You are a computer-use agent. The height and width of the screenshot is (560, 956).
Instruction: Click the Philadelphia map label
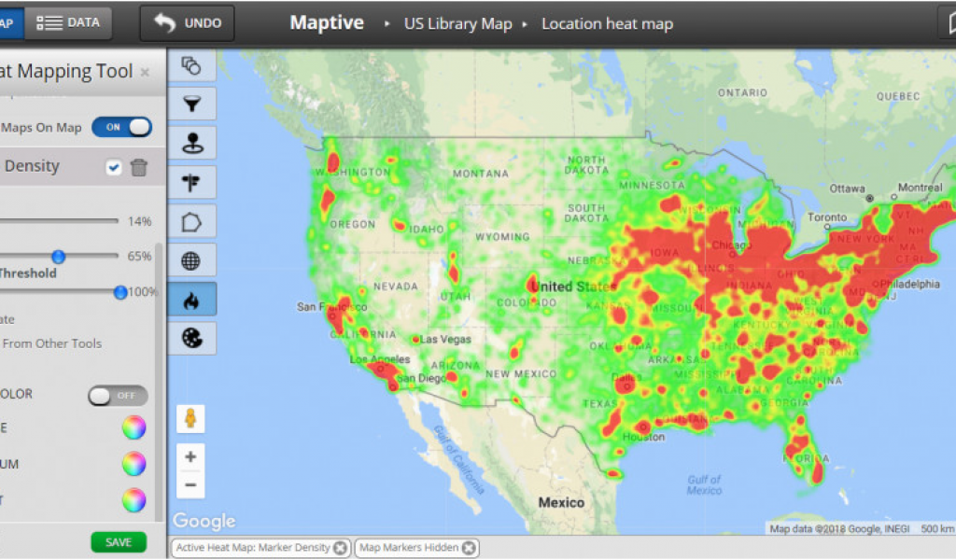point(909,284)
